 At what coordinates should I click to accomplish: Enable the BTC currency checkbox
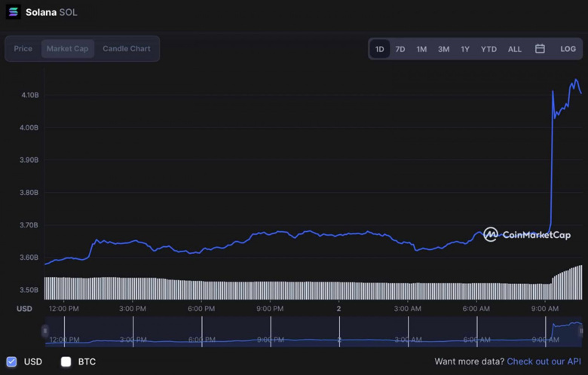(66, 361)
